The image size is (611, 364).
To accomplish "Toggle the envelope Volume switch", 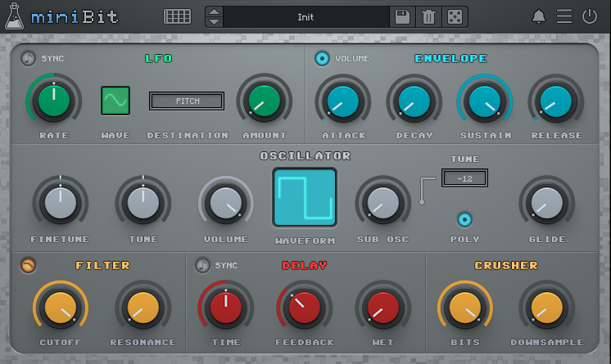I will pyautogui.click(x=322, y=58).
